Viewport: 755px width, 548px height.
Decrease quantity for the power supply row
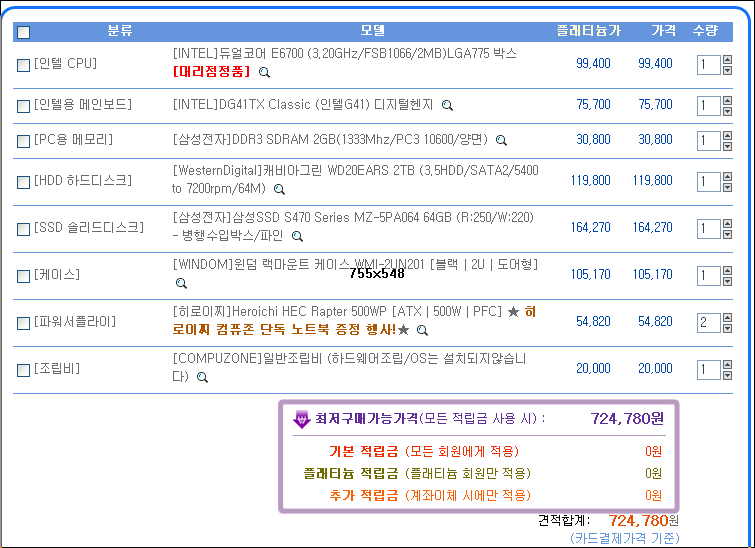[x=729, y=327]
